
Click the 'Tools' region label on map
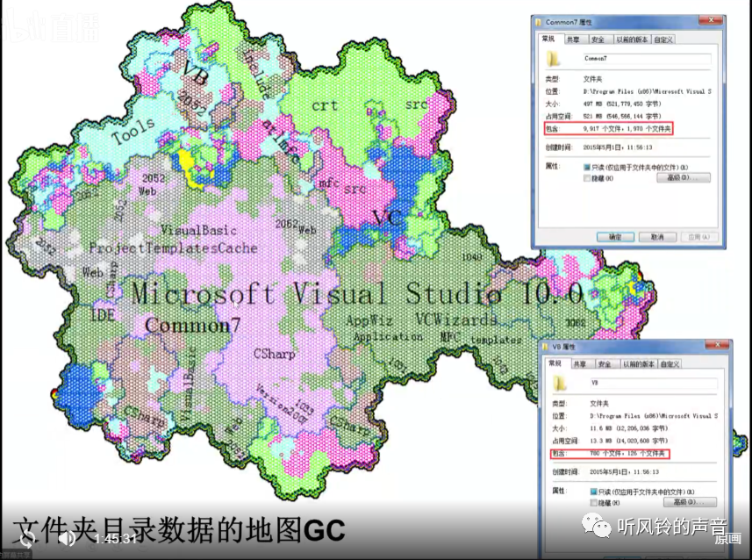coord(133,131)
